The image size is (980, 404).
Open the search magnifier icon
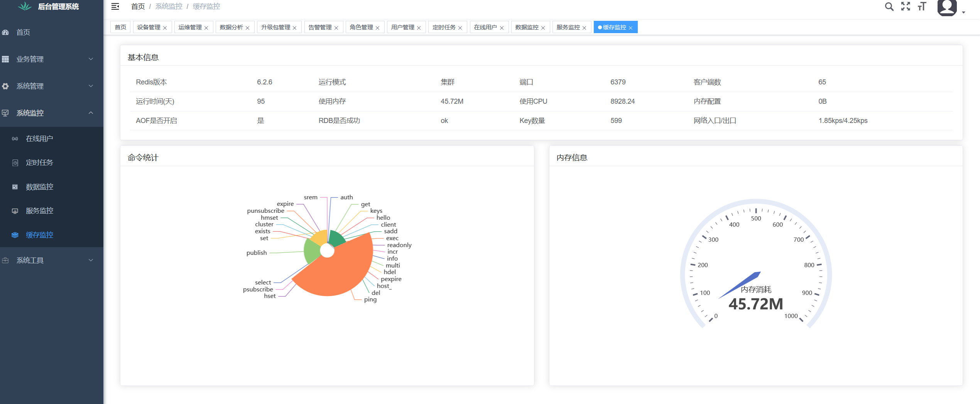click(x=889, y=7)
